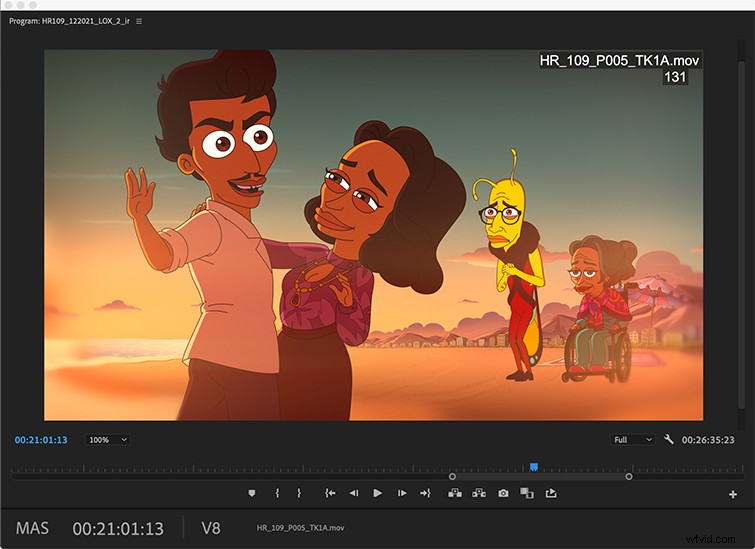755x549 pixels.
Task: Click the blue playhead marker on time ruler
Action: coord(534,467)
